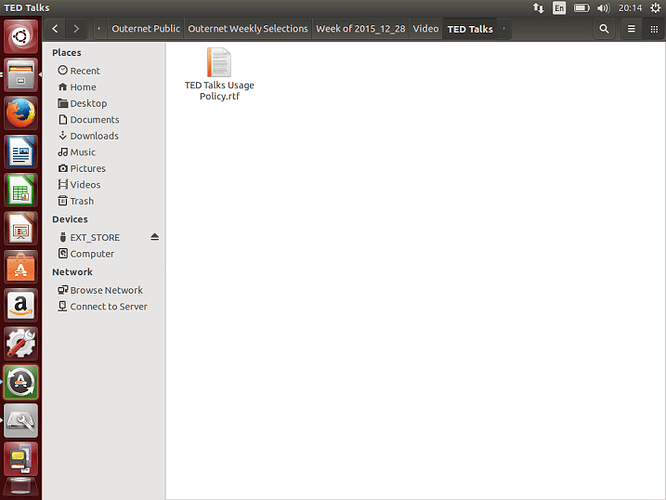The width and height of the screenshot is (666, 500).
Task: Launch Firefox from the launcher
Action: (21, 113)
